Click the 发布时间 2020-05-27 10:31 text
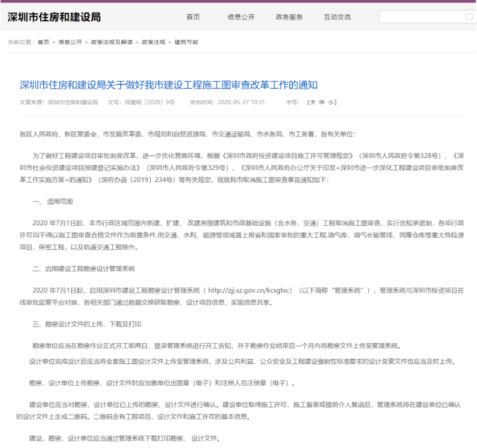Viewport: 477px width, 448px height. [227, 102]
